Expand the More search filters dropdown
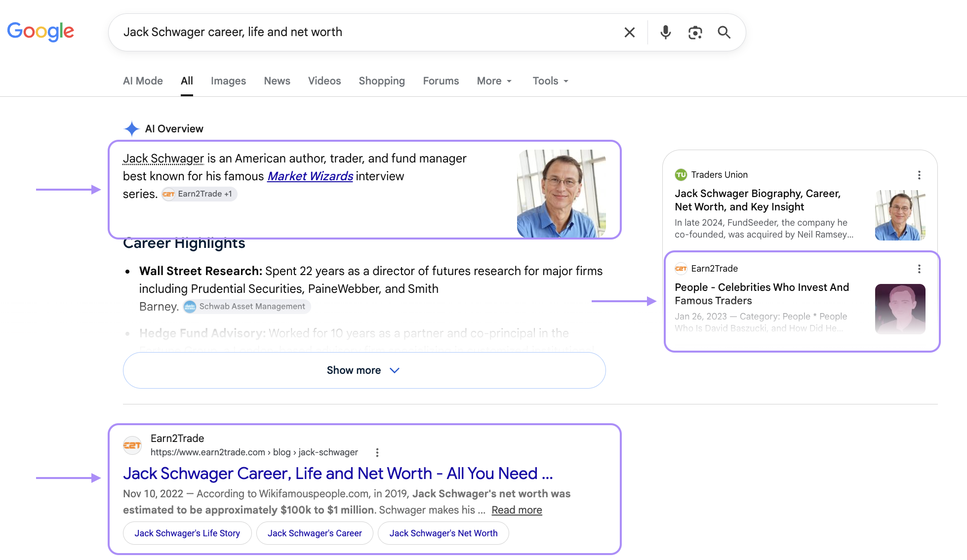967x560 pixels. pos(494,81)
